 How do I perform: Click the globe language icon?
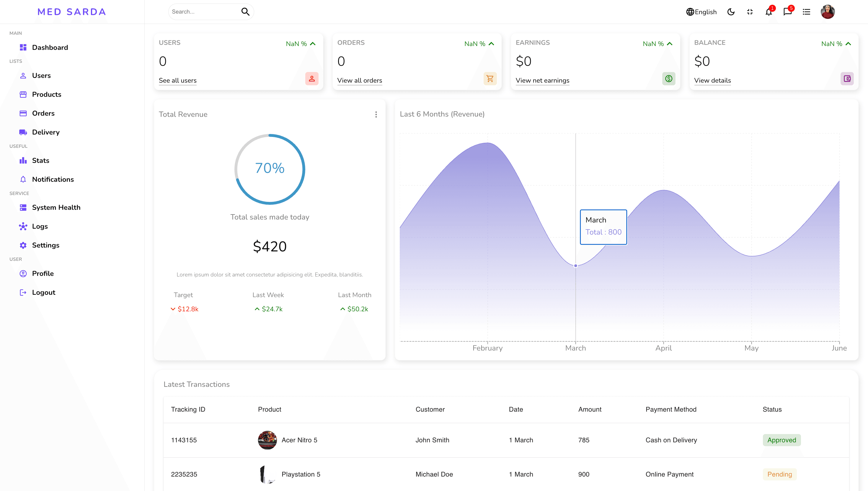pos(690,12)
